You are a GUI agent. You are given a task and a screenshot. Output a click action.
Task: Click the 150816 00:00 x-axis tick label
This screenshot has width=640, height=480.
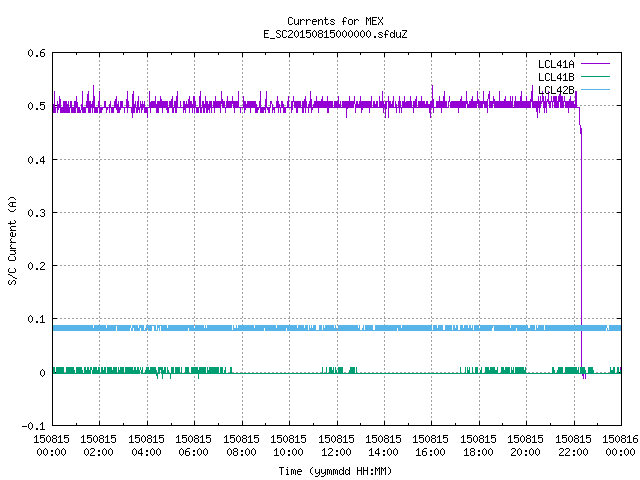620,445
